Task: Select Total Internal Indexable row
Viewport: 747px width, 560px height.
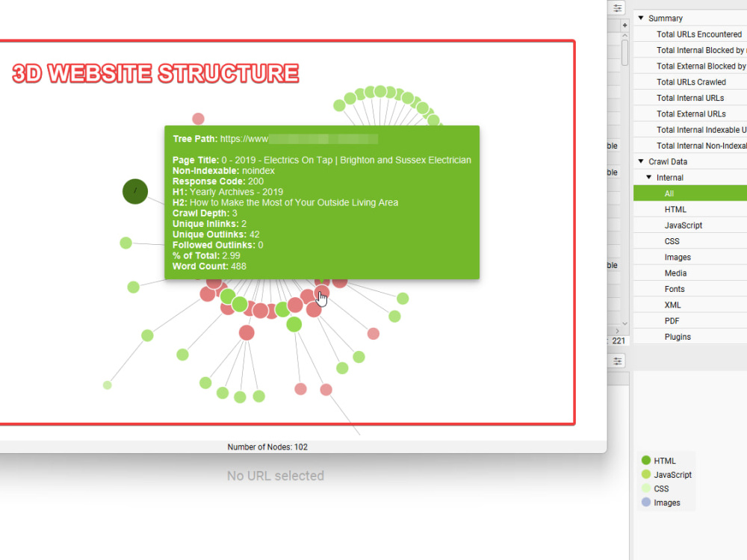Action: click(689, 129)
